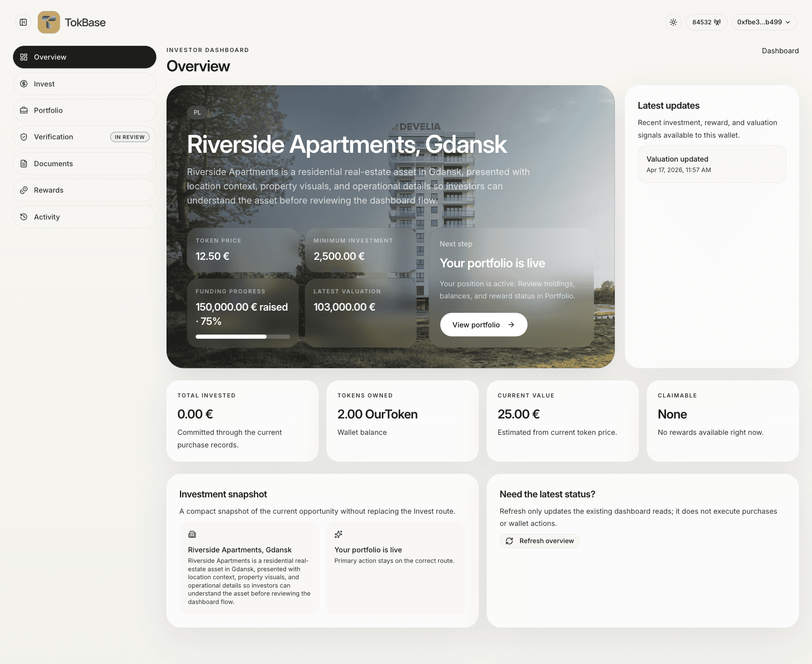The image size is (812, 664).
Task: Click the Investment snapshot heading
Action: [223, 494]
